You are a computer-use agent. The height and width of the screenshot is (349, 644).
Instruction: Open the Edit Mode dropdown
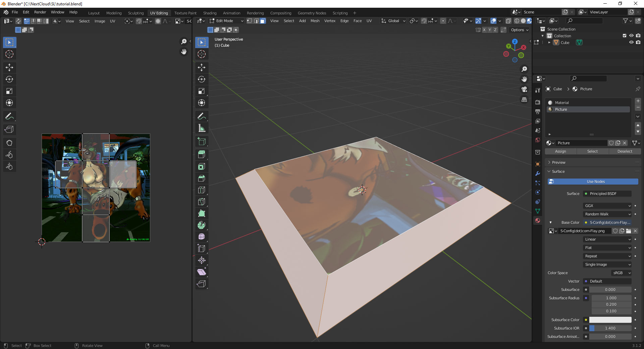click(226, 21)
